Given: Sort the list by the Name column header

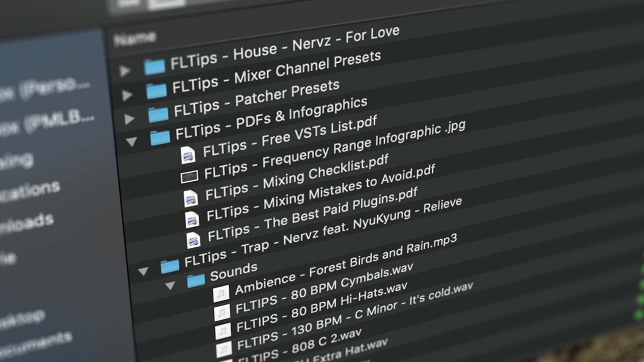Looking at the screenshot, I should [x=135, y=39].
